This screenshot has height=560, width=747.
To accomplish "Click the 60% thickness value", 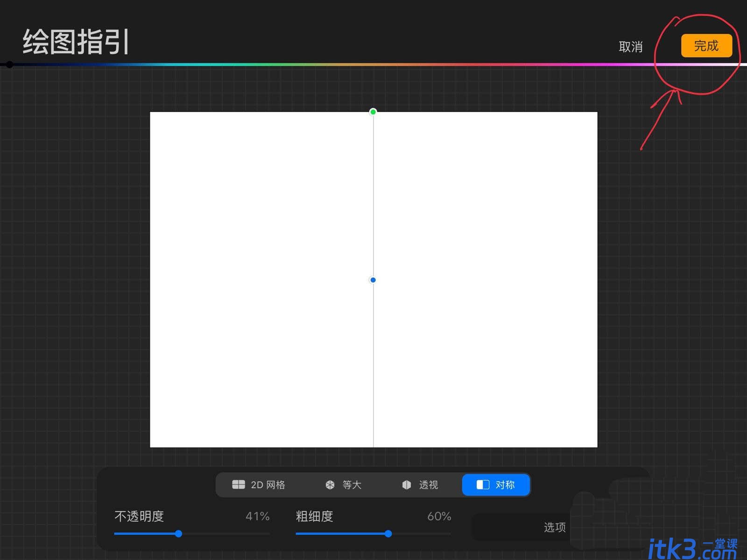I will (439, 516).
